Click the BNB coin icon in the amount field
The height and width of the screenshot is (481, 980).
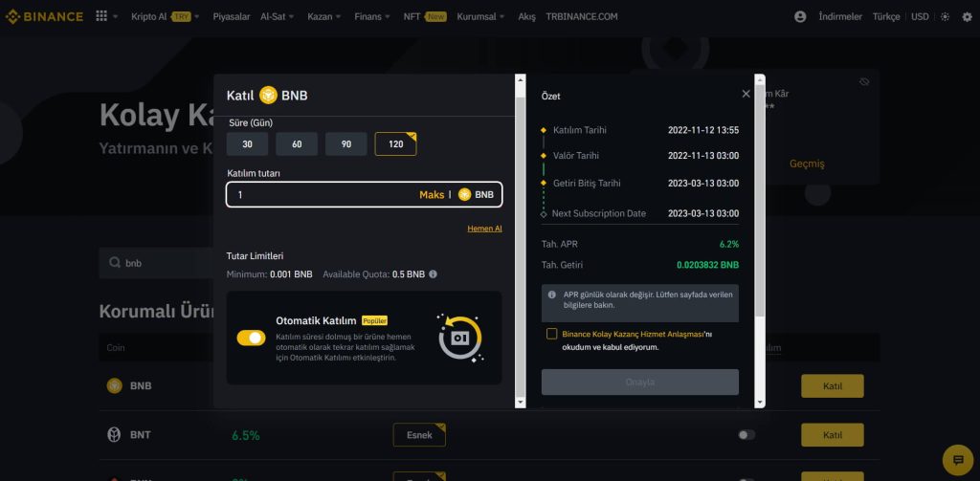464,194
